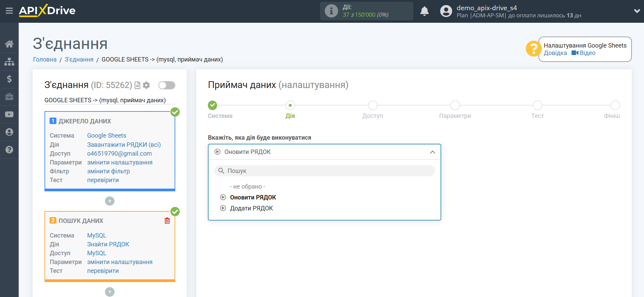Go to Система step
The width and height of the screenshot is (644, 297).
213,105
